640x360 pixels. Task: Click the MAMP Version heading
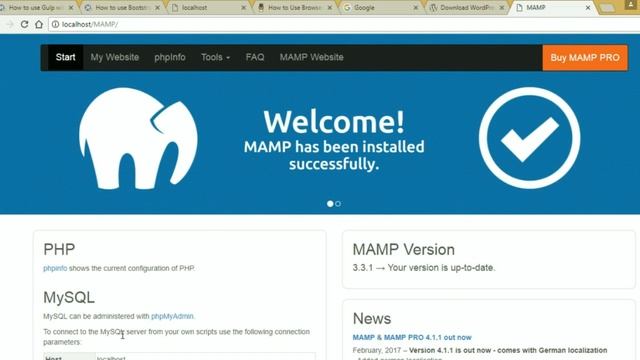[403, 249]
